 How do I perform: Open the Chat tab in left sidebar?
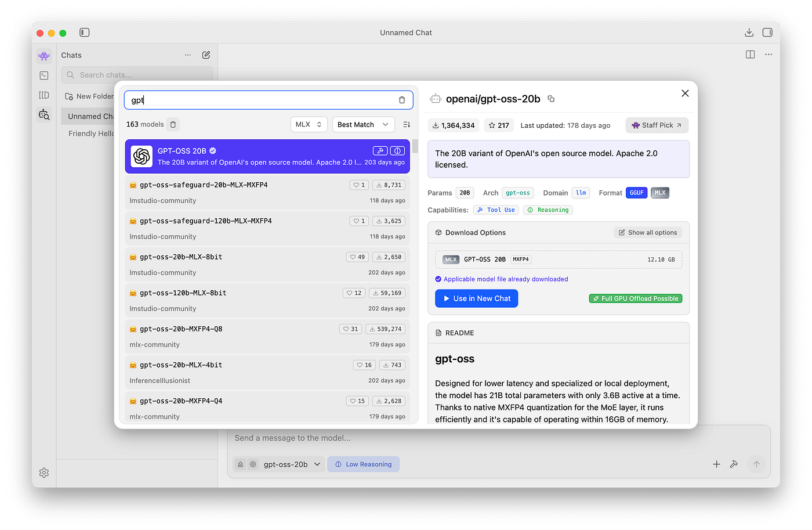[44, 56]
